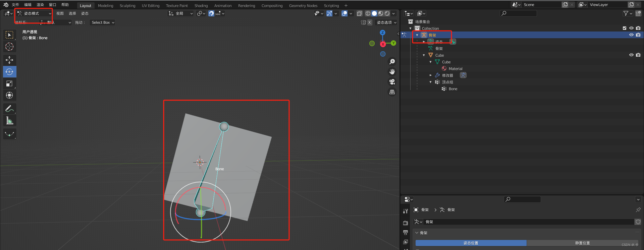644x250 pixels.
Task: Open the Output properties tab icon
Action: click(x=406, y=232)
